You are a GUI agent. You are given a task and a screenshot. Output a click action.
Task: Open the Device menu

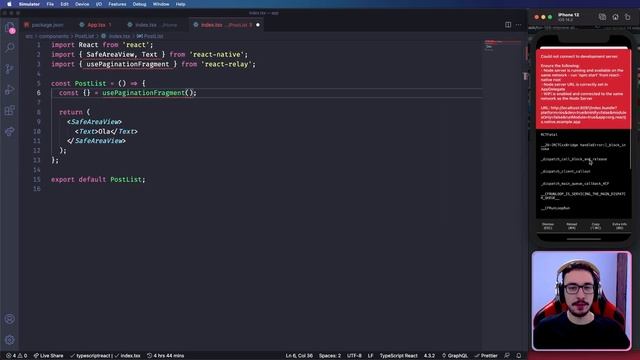[82, 4]
